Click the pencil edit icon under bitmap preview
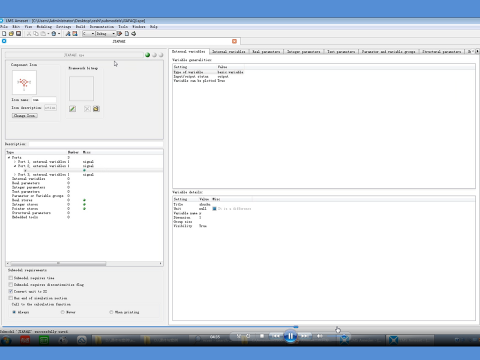Screen dimensions: 480x360 click(x=72, y=109)
